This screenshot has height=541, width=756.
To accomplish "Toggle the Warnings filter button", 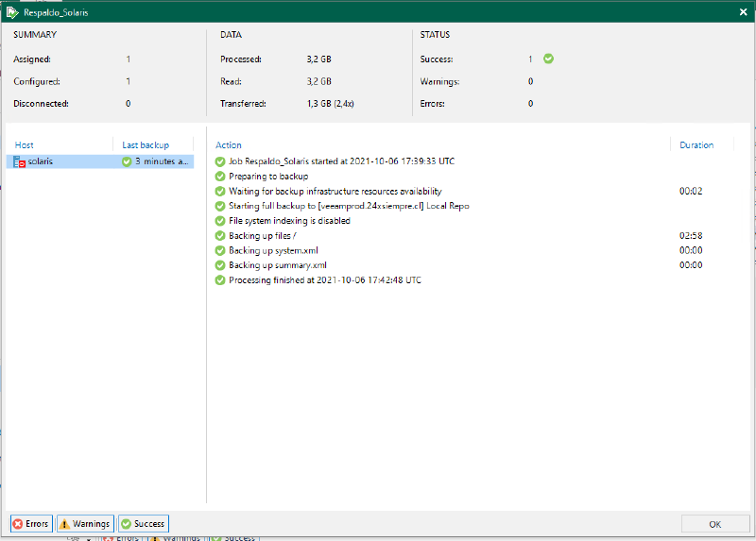I will click(x=85, y=524).
